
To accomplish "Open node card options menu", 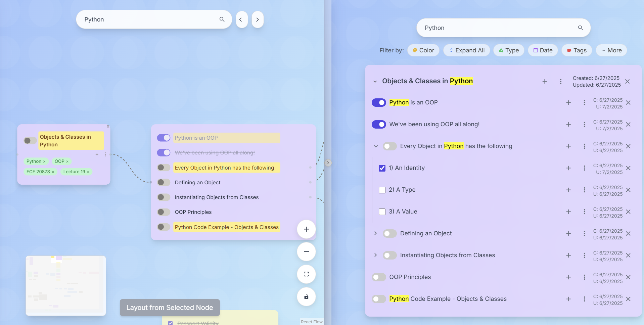I will coord(105,154).
